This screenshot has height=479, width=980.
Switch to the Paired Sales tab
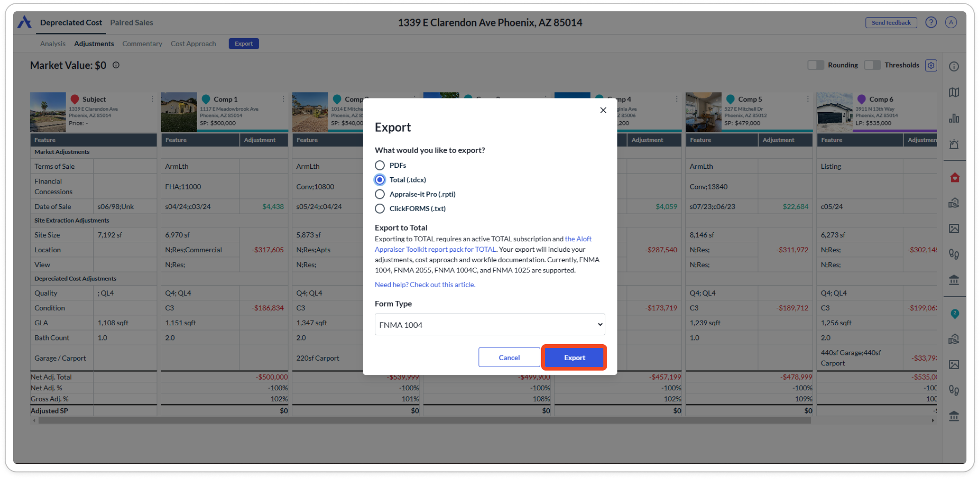132,23
